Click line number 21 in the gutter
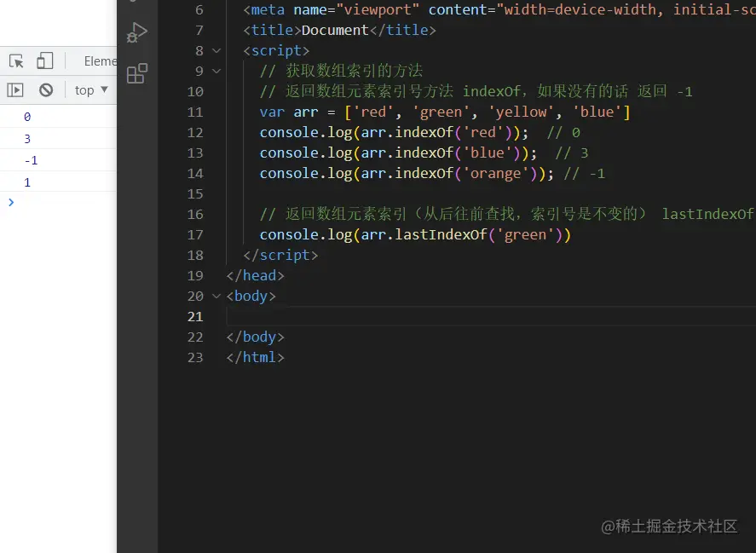Image resolution: width=756 pixels, height=553 pixels. pos(195,317)
